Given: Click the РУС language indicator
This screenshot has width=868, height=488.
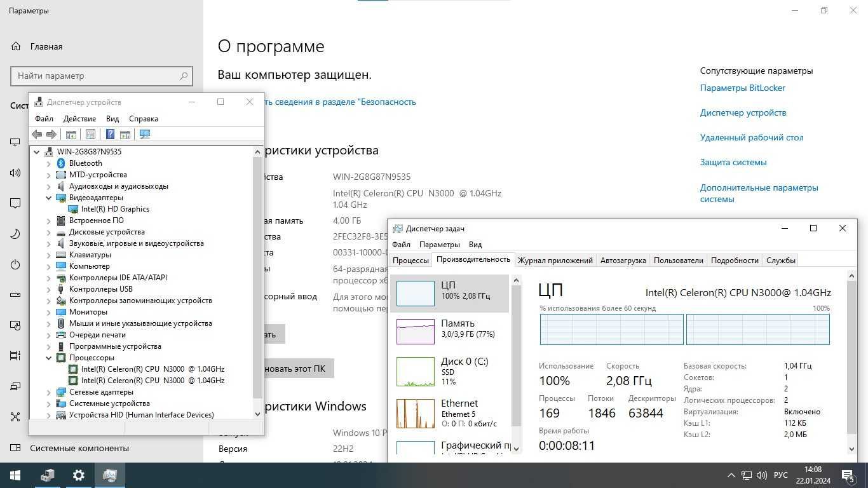Looking at the screenshot, I should (781, 475).
